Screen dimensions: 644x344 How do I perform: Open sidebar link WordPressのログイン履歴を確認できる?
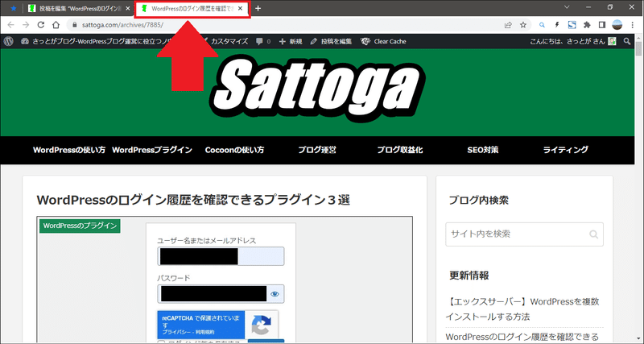[522, 336]
